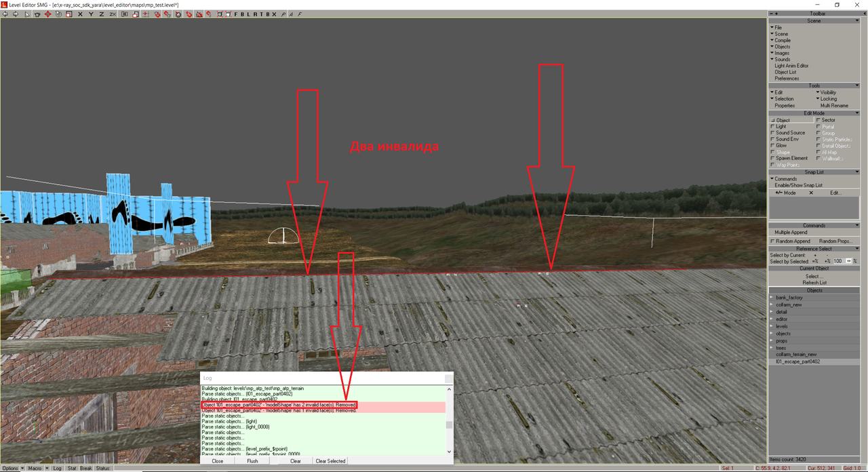Switch to Left view L
The height and width of the screenshot is (472, 868).
248,14
